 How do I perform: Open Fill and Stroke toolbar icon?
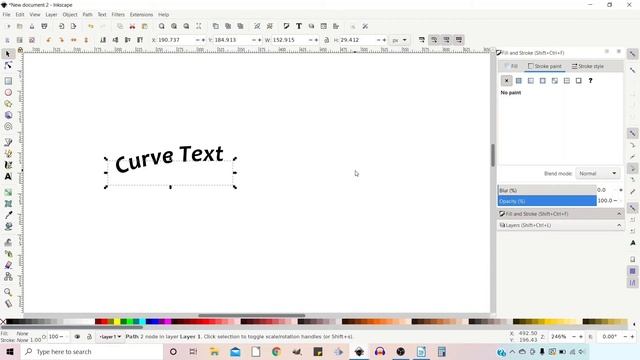tap(286, 26)
